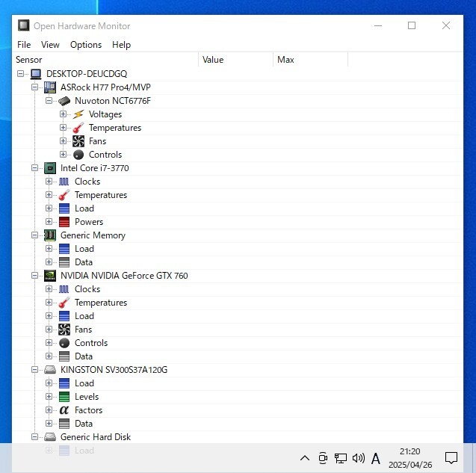This screenshot has width=476, height=473.
Task: Collapse the NVIDIA GeForce GTX 760 node
Action: point(34,276)
